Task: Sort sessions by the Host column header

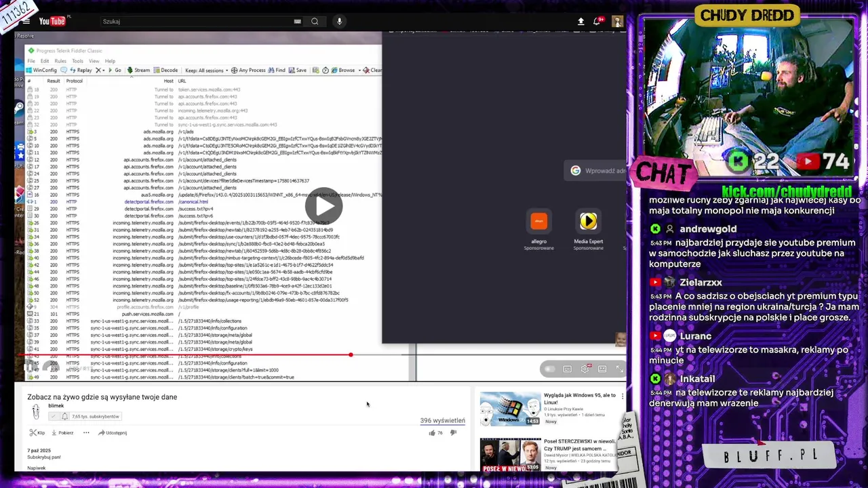Action: pyautogui.click(x=169, y=81)
